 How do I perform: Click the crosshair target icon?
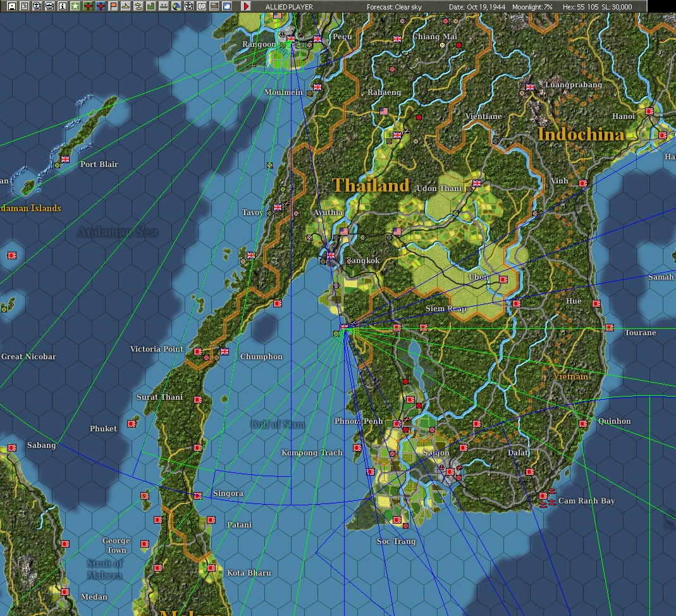tap(189, 6)
